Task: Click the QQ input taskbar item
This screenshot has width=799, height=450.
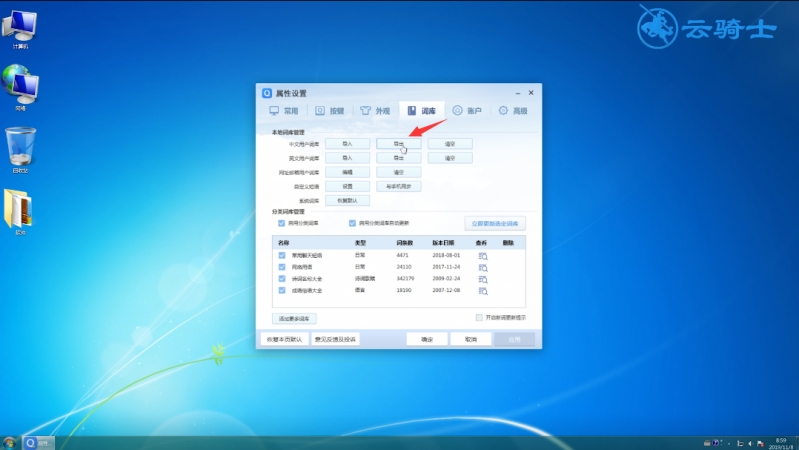Action: [39, 443]
